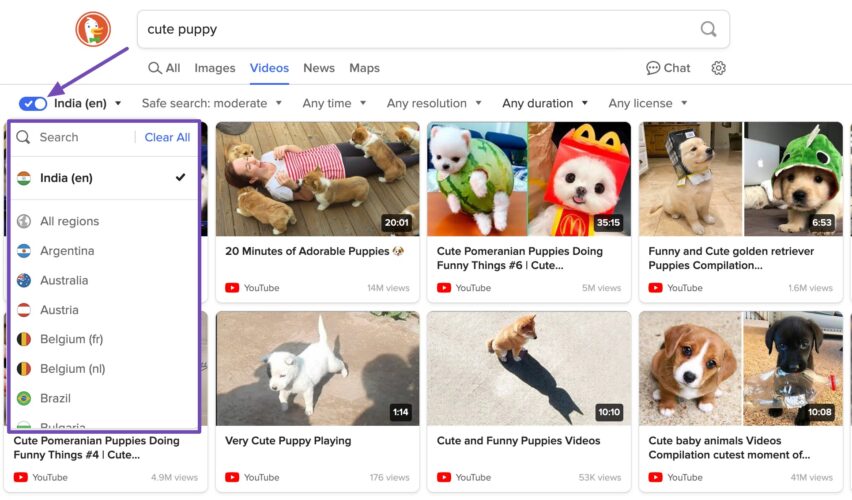852x500 pixels.
Task: Toggle the region switch off
Action: [x=33, y=103]
